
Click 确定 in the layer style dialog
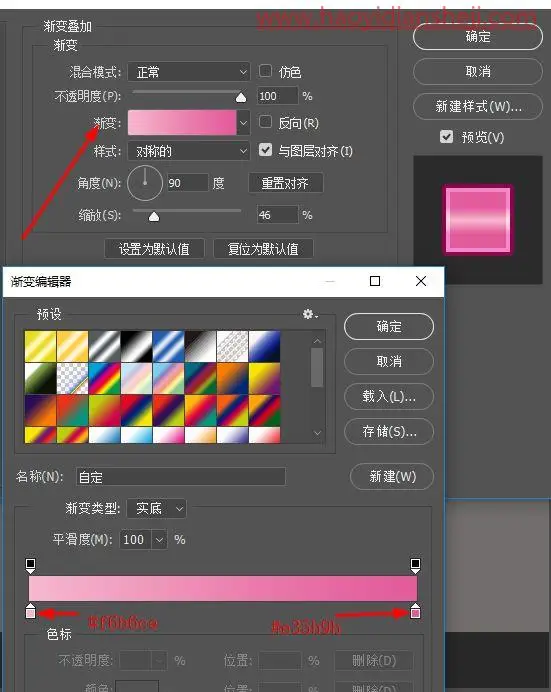click(x=478, y=37)
